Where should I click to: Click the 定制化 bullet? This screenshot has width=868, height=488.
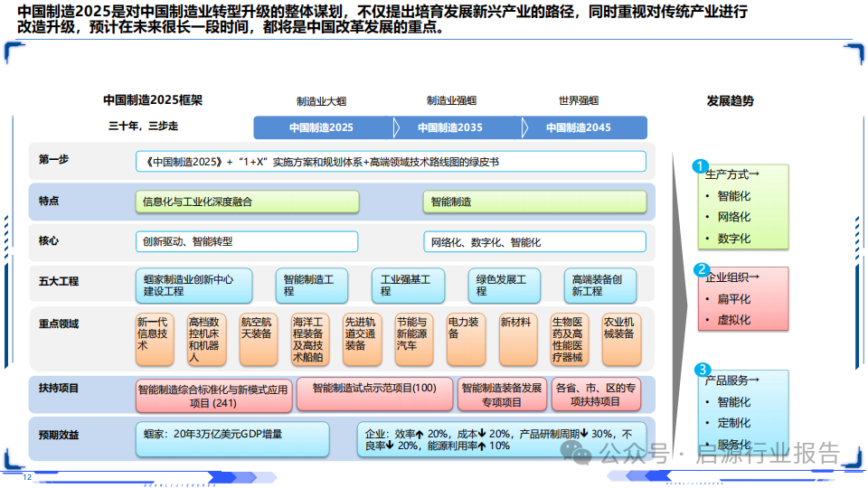pos(733,423)
